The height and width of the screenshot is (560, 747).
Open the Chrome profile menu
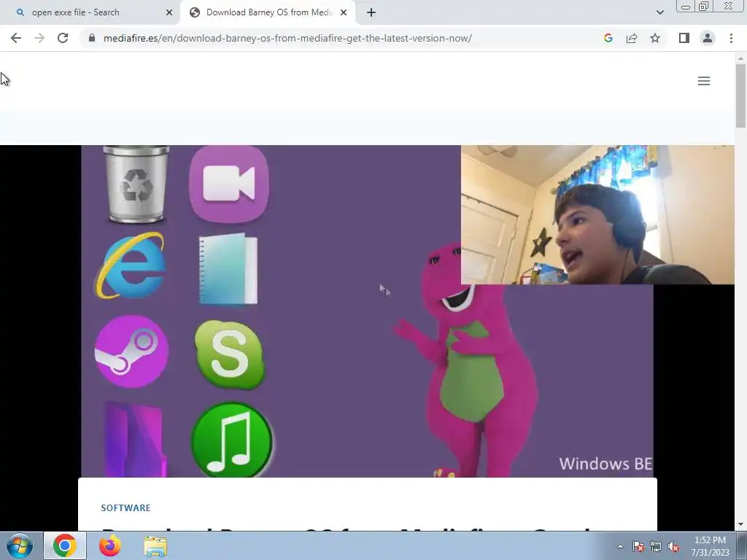pyautogui.click(x=708, y=38)
